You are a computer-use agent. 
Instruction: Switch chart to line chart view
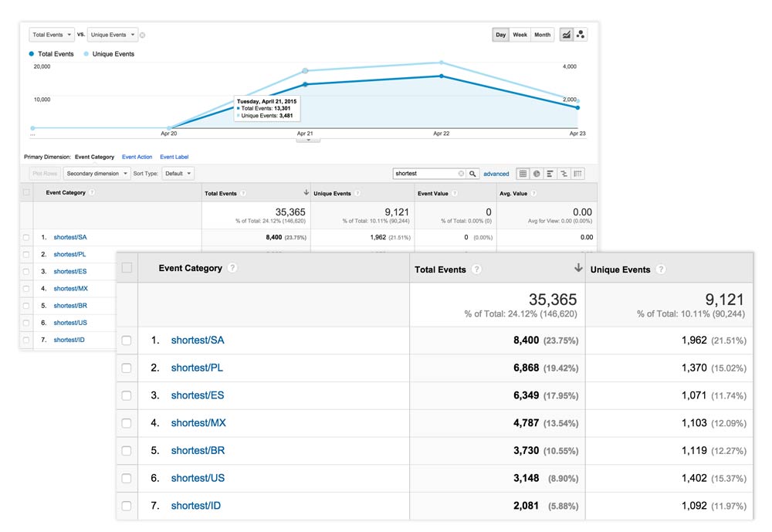[567, 35]
